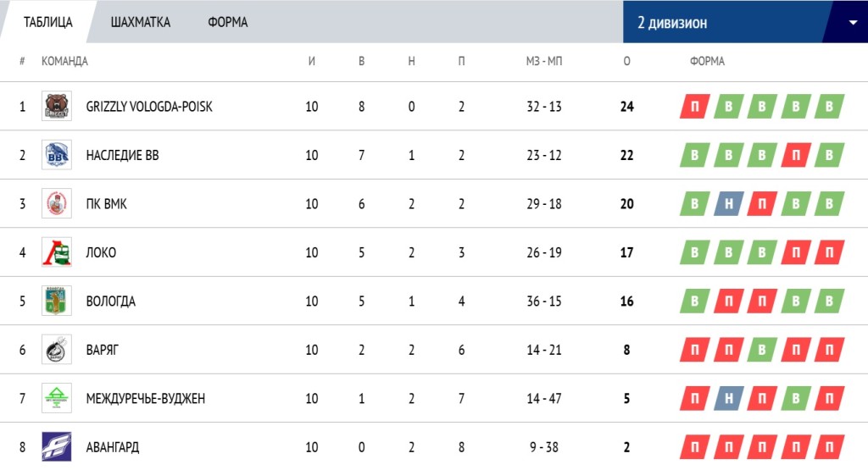
Task: Switch to the Шахматка tab
Action: [x=140, y=22]
